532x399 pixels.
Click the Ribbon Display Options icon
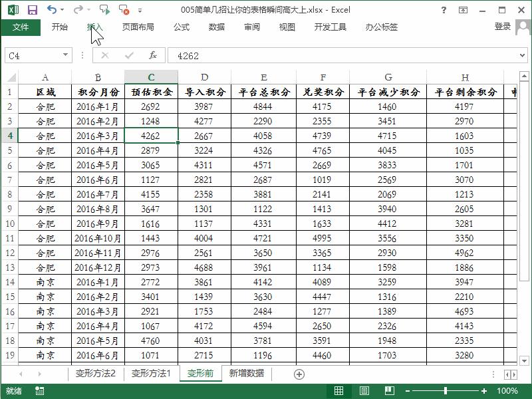point(463,10)
